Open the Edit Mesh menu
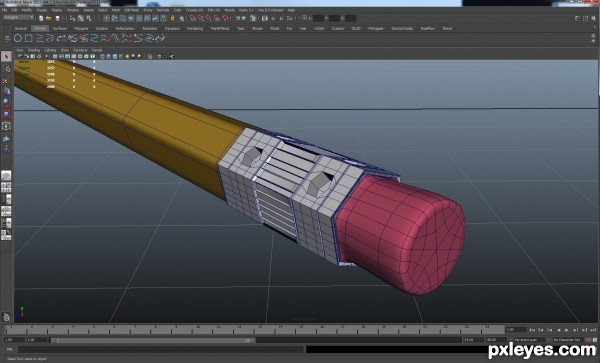Screen dimensions: 600x363 click(x=132, y=10)
